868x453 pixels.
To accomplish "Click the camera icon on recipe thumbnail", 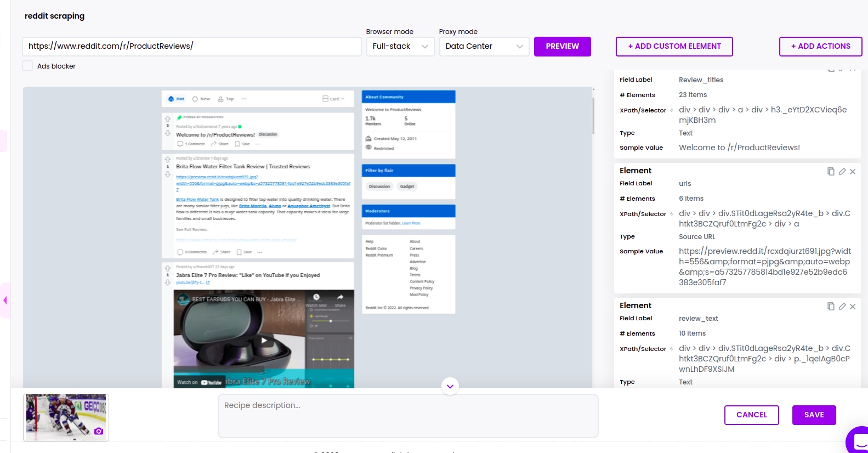I will click(x=99, y=431).
